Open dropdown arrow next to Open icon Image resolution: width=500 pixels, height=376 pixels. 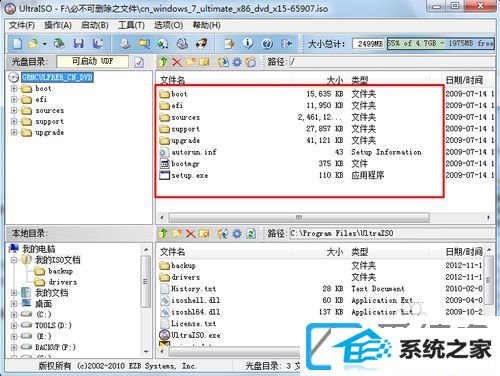point(44,44)
